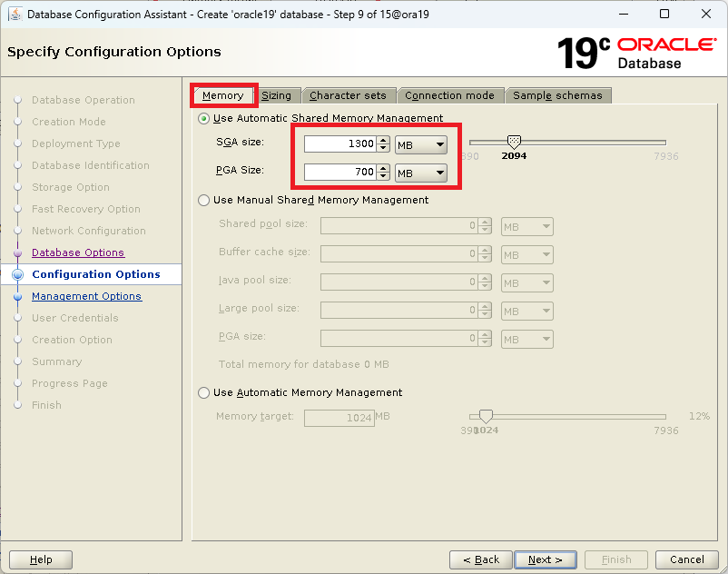Open the Character sets tab
The image size is (728, 574).
[x=348, y=95]
